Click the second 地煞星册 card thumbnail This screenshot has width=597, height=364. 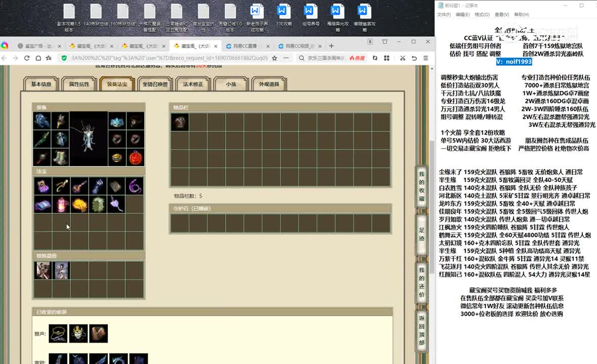[x=61, y=270]
